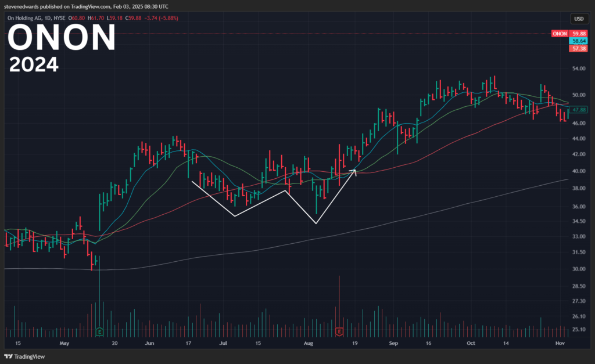This screenshot has height=364, width=595.
Task: Click the Aug date axis label
Action: coord(309,343)
